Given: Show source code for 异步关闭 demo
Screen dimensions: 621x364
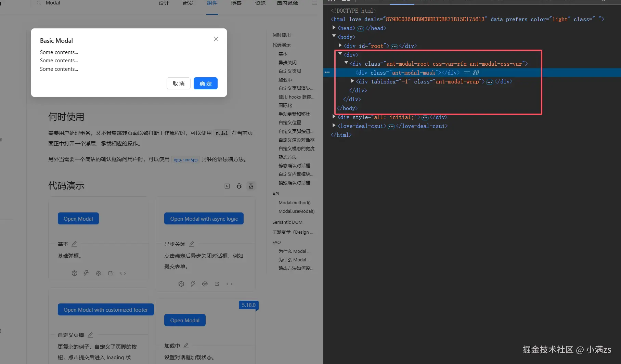Looking at the screenshot, I should [x=229, y=284].
